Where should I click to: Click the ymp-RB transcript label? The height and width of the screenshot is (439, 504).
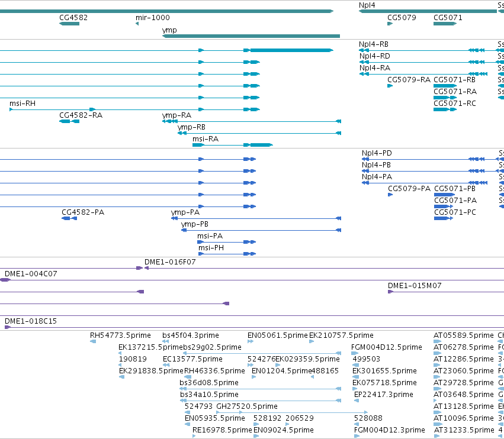pyautogui.click(x=191, y=127)
